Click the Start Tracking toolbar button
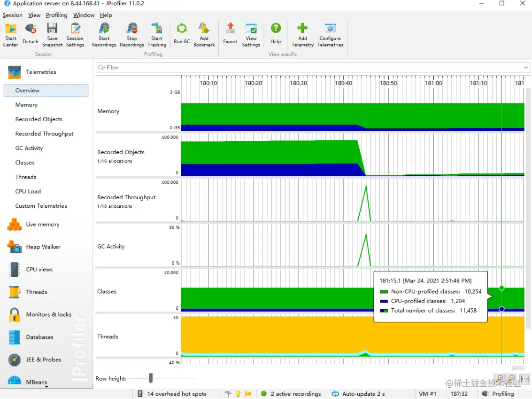 (x=156, y=34)
